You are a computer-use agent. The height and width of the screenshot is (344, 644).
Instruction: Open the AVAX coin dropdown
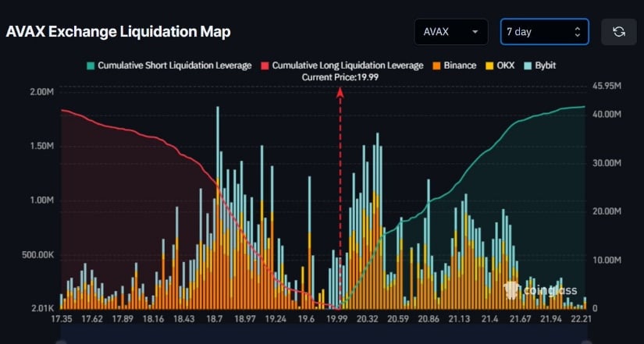tap(451, 32)
